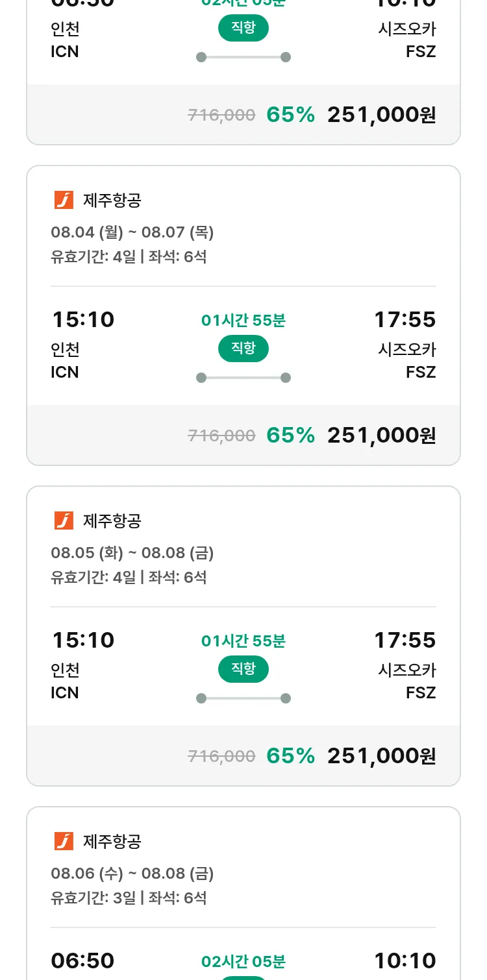Open the 08.04 (월) ~ 08.07 (목) date range
This screenshot has height=980, width=487.
pyautogui.click(x=132, y=232)
